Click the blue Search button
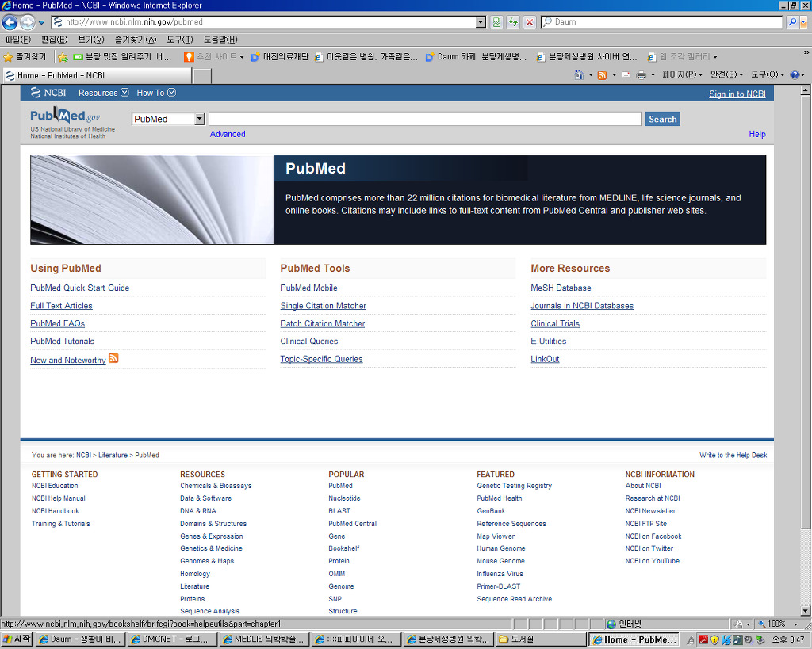812x649 pixels. click(662, 119)
